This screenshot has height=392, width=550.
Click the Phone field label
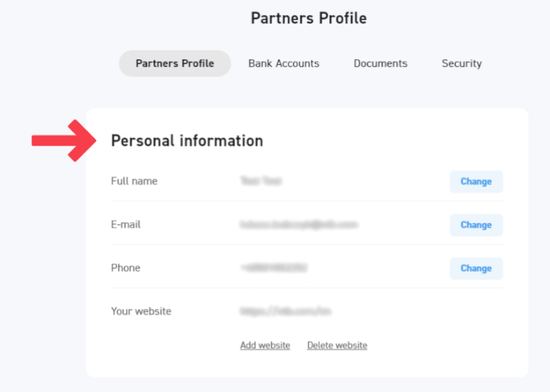(x=126, y=268)
